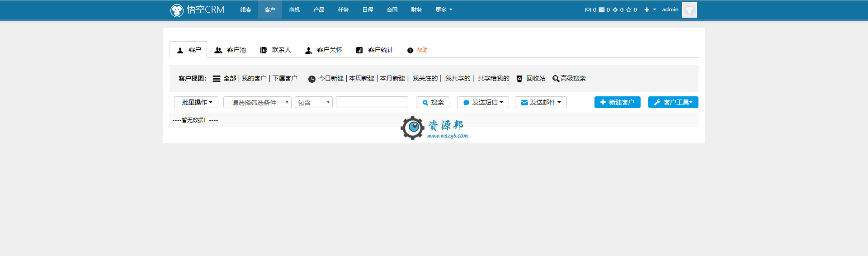Image resolution: width=868 pixels, height=256 pixels.
Task: Click the question mark help icon
Action: pos(410,51)
